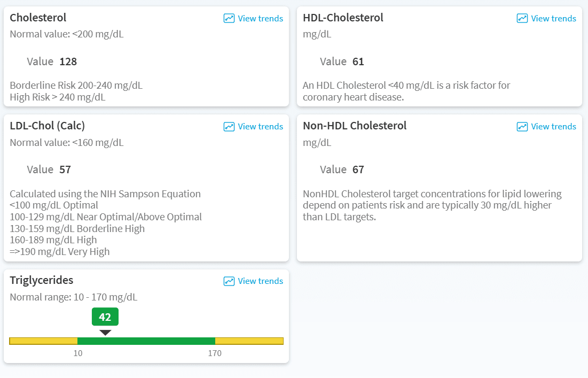Select the Non-HDL Cholesterol value 67

tap(358, 169)
